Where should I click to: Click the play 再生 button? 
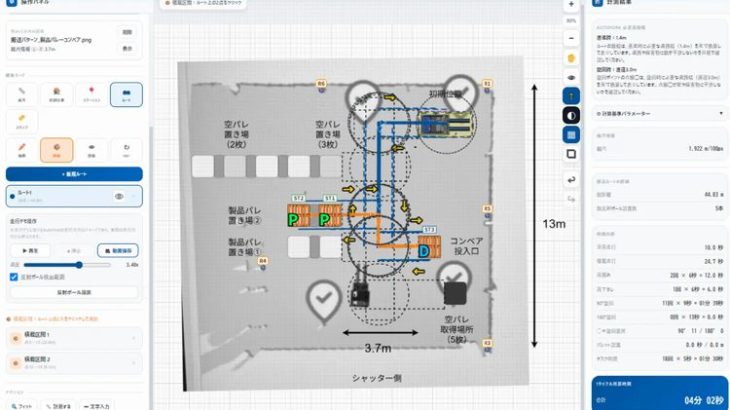pyautogui.click(x=30, y=250)
